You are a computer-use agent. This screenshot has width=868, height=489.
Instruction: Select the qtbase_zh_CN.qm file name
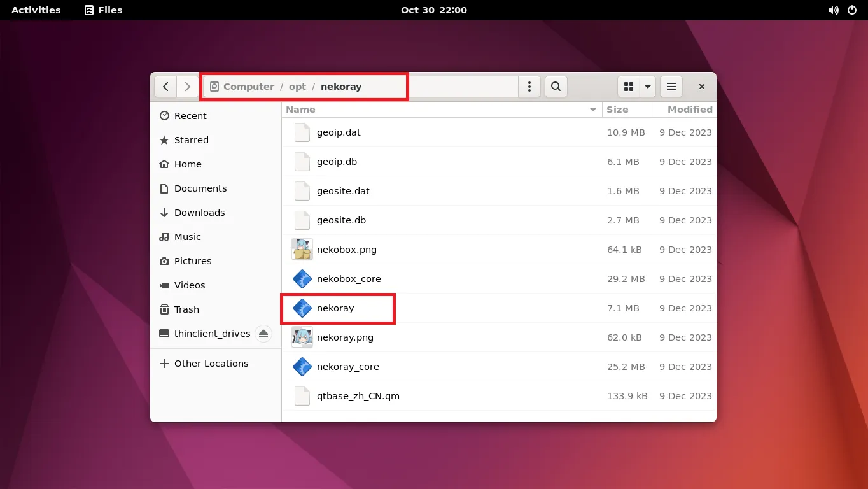tap(358, 396)
